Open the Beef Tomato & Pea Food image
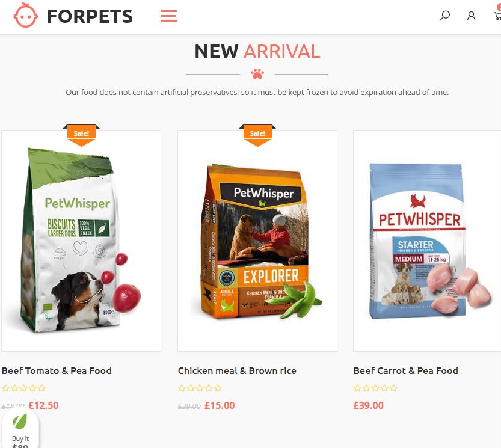The width and height of the screenshot is (501, 448). pos(81,241)
